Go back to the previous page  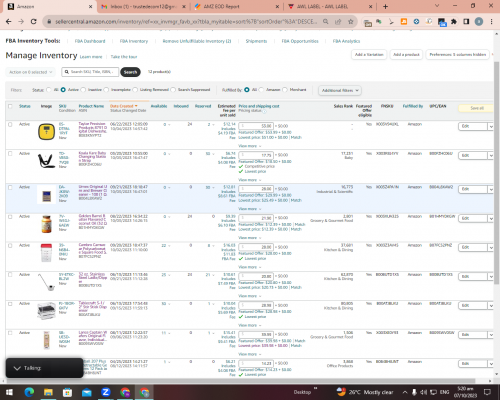click(x=9, y=22)
